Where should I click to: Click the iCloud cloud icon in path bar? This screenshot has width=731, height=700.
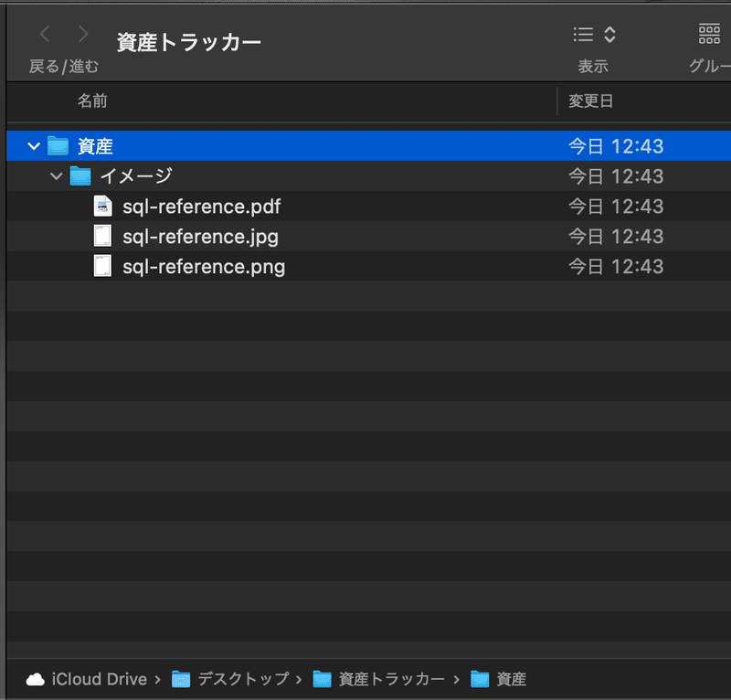(x=36, y=680)
